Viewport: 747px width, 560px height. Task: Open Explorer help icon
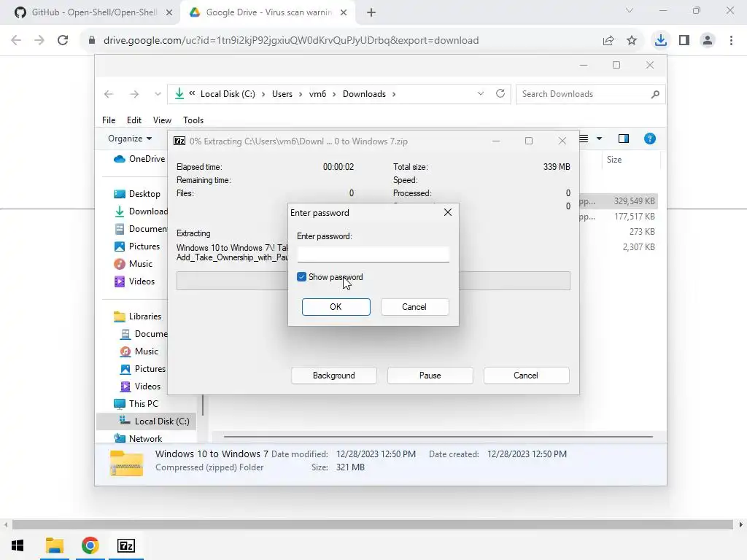pyautogui.click(x=649, y=139)
